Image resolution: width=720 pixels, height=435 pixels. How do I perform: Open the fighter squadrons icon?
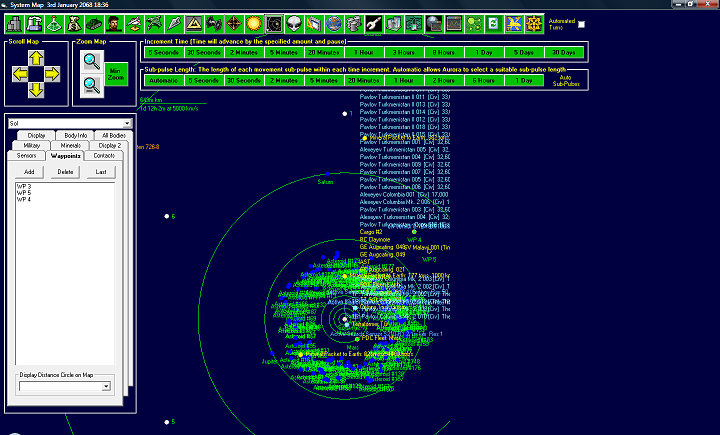(214, 24)
